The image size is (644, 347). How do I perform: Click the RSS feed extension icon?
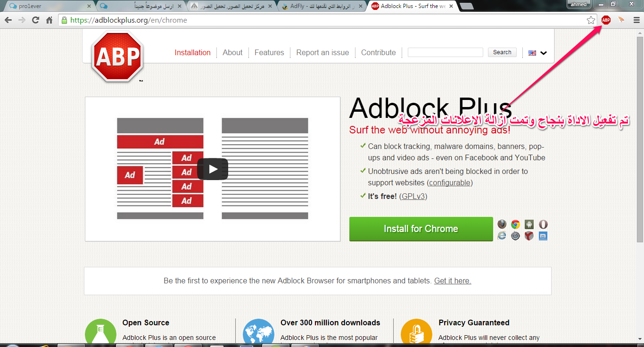(x=621, y=20)
